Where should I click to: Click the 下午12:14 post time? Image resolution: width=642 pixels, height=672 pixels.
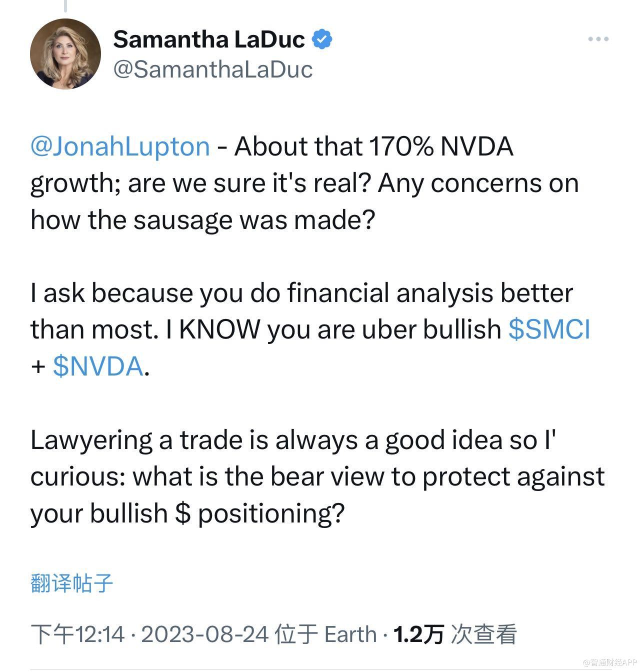click(77, 634)
